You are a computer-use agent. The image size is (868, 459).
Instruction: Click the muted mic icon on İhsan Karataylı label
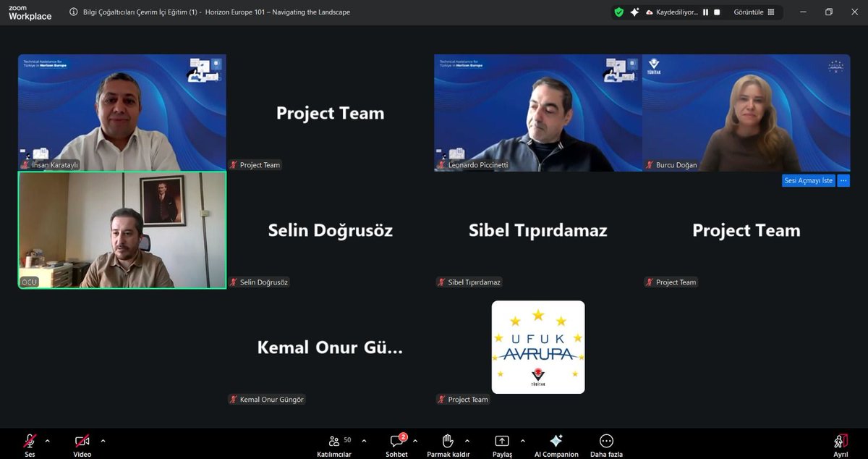coord(25,165)
